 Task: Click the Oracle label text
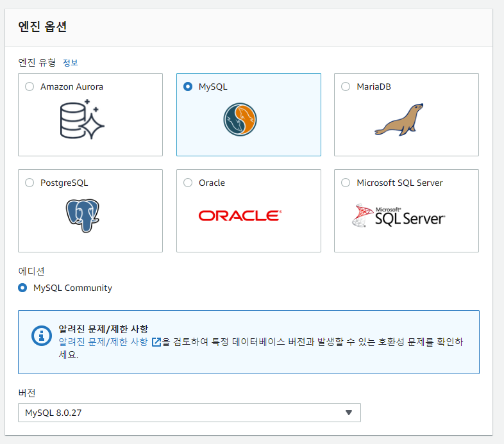coord(212,183)
